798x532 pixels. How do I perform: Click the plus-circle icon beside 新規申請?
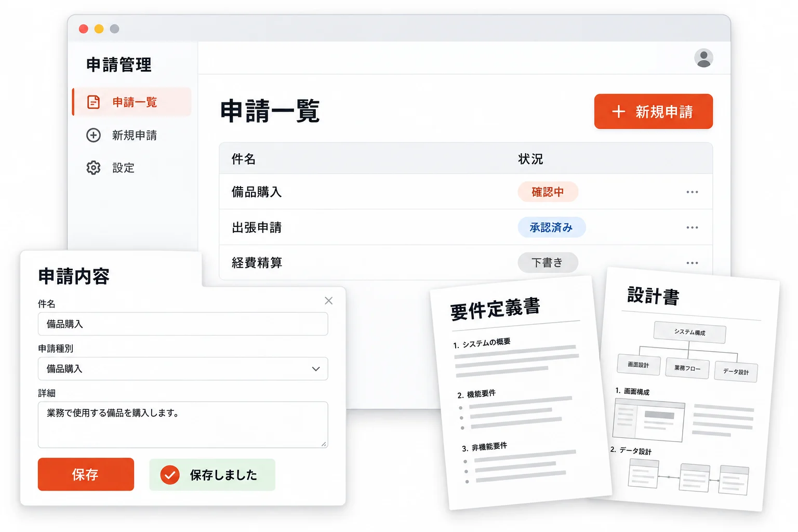pos(94,135)
